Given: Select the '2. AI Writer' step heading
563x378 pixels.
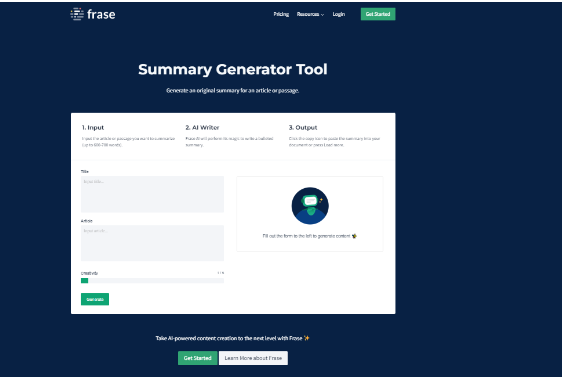Looking at the screenshot, I should 202,127.
